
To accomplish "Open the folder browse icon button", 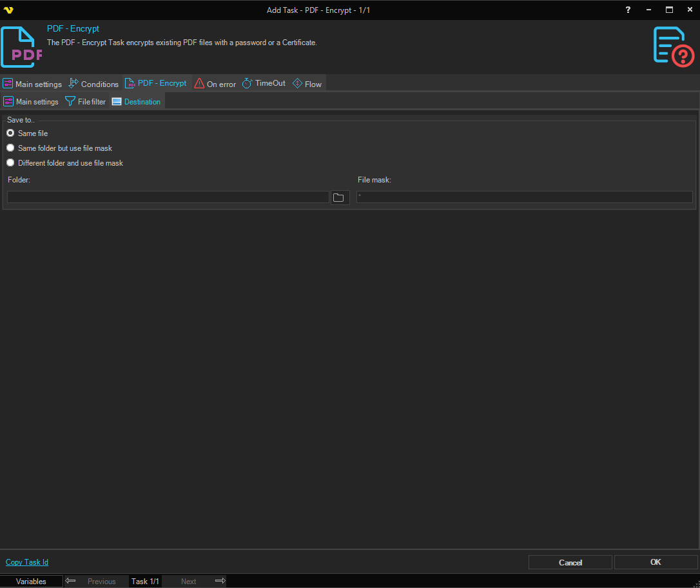I will pyautogui.click(x=339, y=197).
